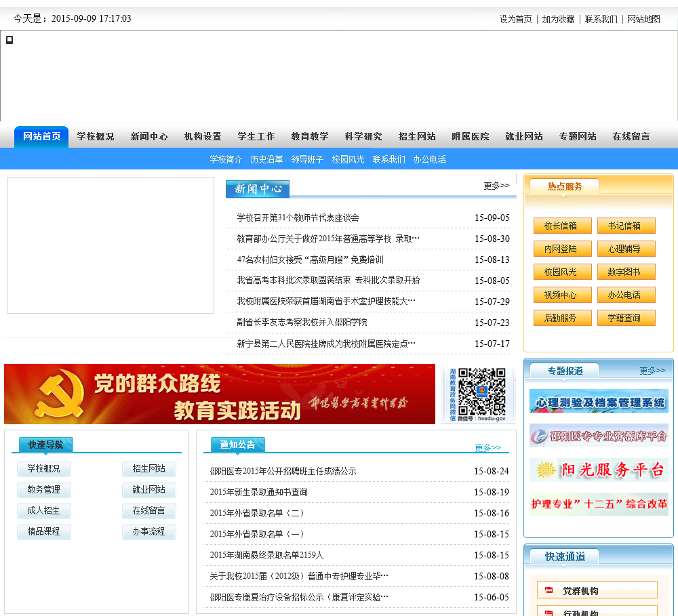The width and height of the screenshot is (678, 616).
Task: Open 招生网站 navigation item
Action: [x=417, y=137]
